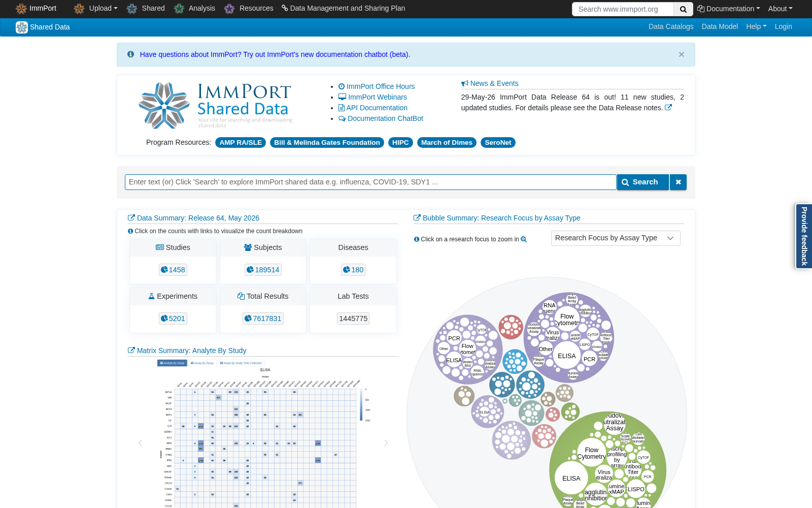Click the Subjects count 189514
Image resolution: width=812 pixels, height=508 pixels.
coord(263,270)
